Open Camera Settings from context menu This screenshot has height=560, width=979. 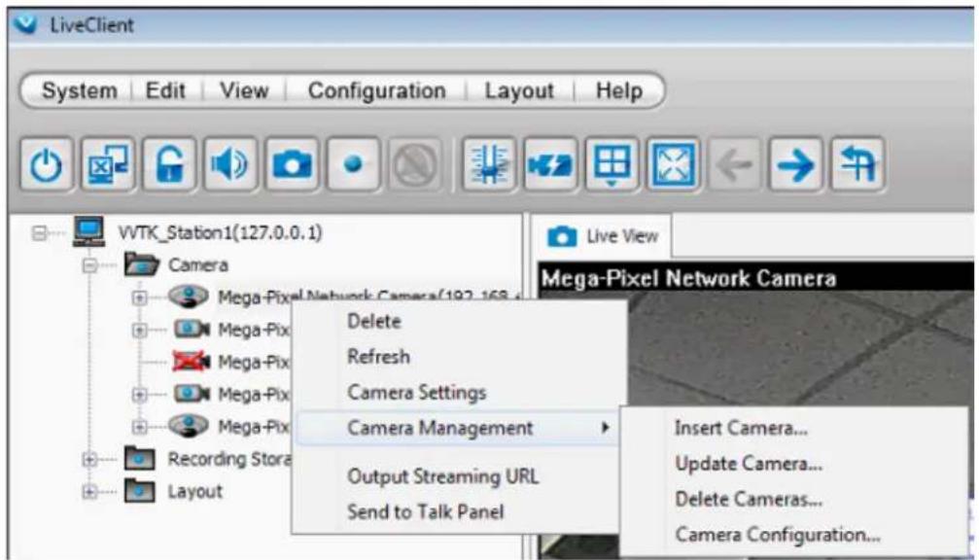tap(416, 392)
